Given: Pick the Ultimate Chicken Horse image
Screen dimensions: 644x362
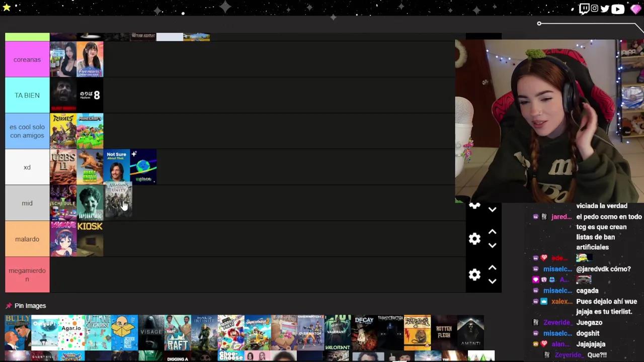Looking at the screenshot, I should point(98,333).
